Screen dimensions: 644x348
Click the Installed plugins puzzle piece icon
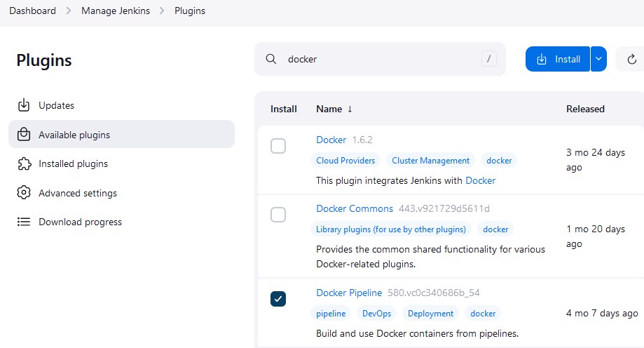[x=24, y=163]
